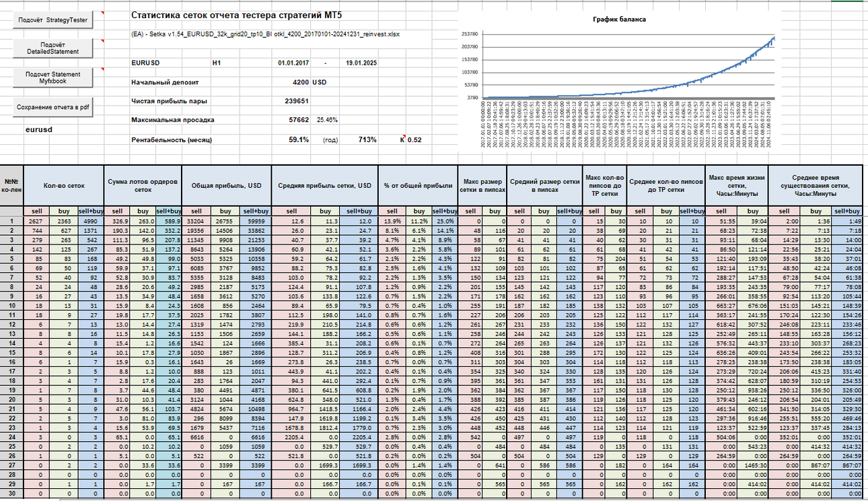Run the Подсчёт StrategyTester button
The image size is (868, 501).
point(54,20)
